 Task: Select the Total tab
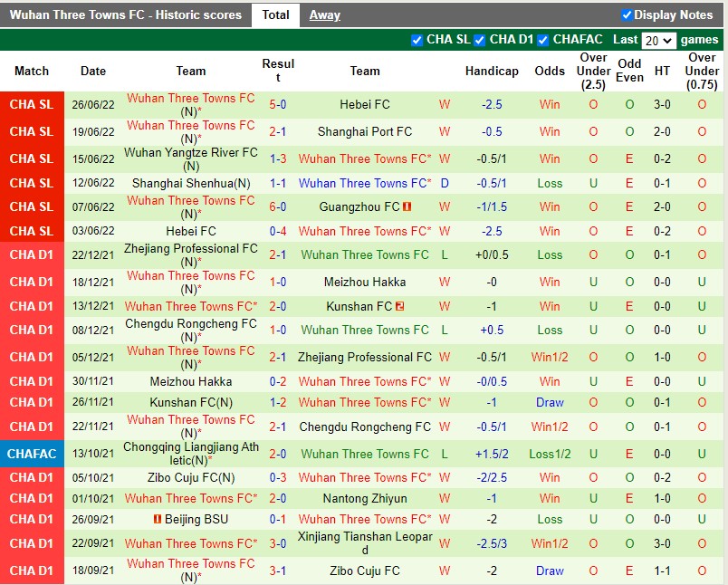(275, 14)
